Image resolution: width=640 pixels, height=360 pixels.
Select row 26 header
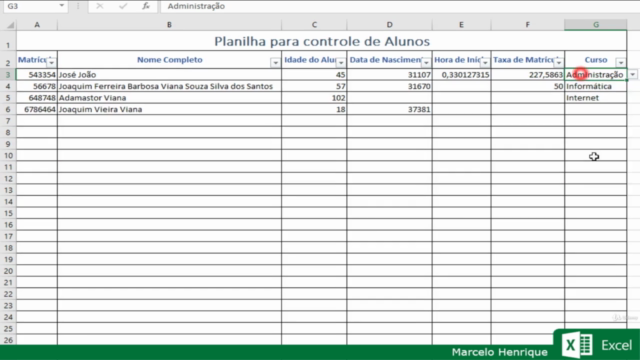pyautogui.click(x=8, y=340)
